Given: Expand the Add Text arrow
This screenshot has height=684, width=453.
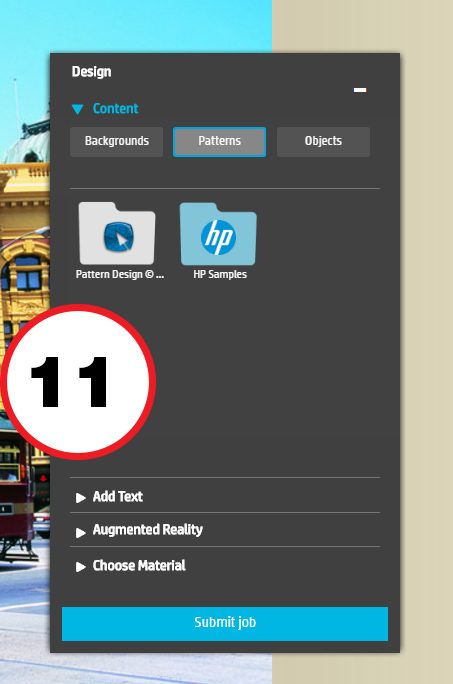Looking at the screenshot, I should tap(80, 497).
